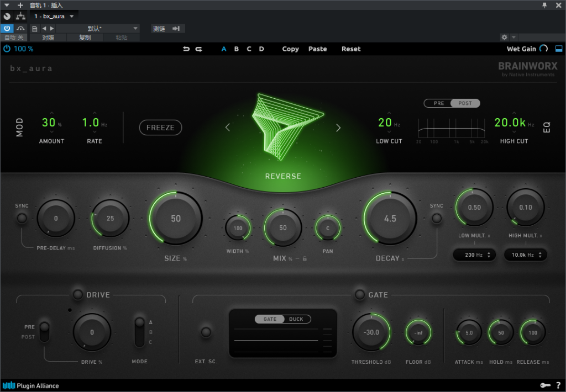Click the Plugin Alliance logo

(x=31, y=385)
